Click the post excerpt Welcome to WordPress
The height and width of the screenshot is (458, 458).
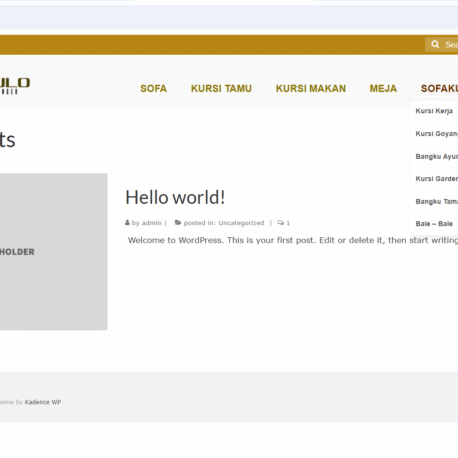click(293, 240)
